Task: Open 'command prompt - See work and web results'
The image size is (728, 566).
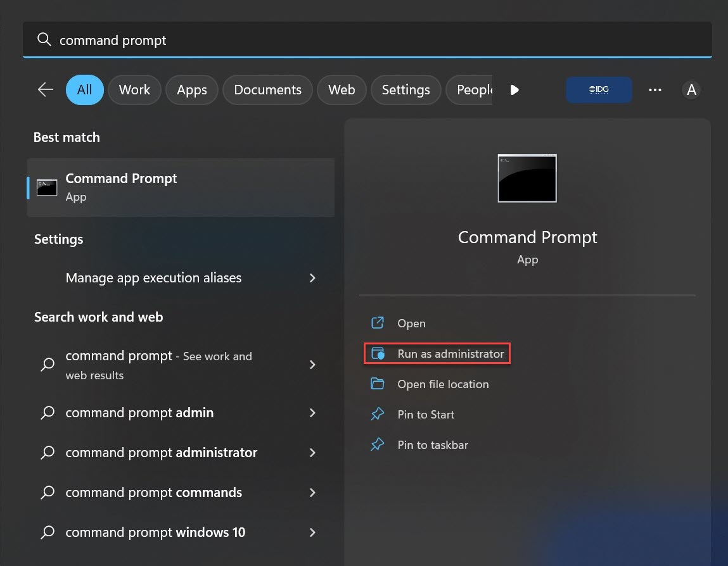Action: pos(181,365)
